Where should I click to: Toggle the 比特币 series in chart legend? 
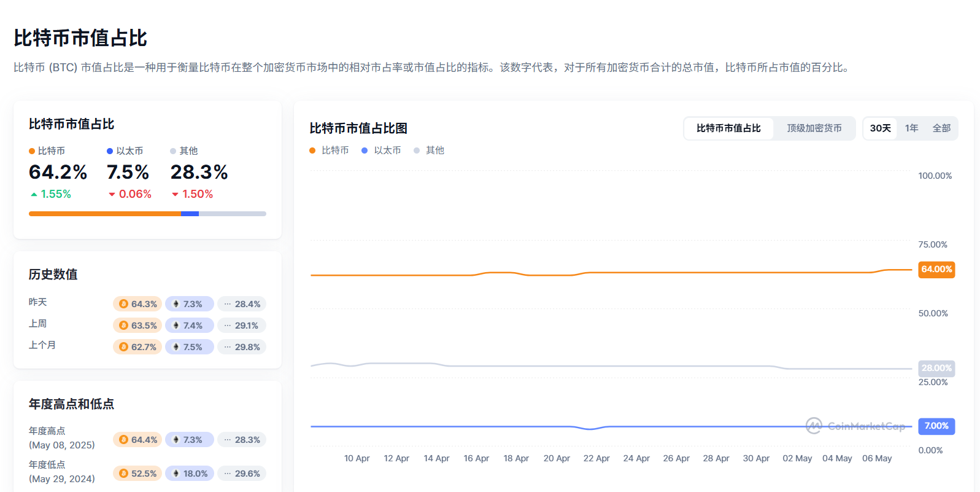(330, 150)
